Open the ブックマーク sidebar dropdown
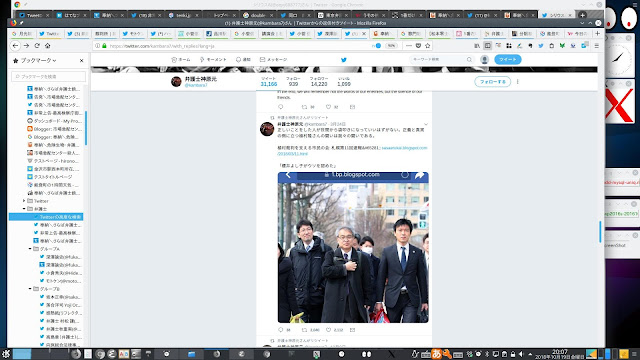 tap(35, 60)
